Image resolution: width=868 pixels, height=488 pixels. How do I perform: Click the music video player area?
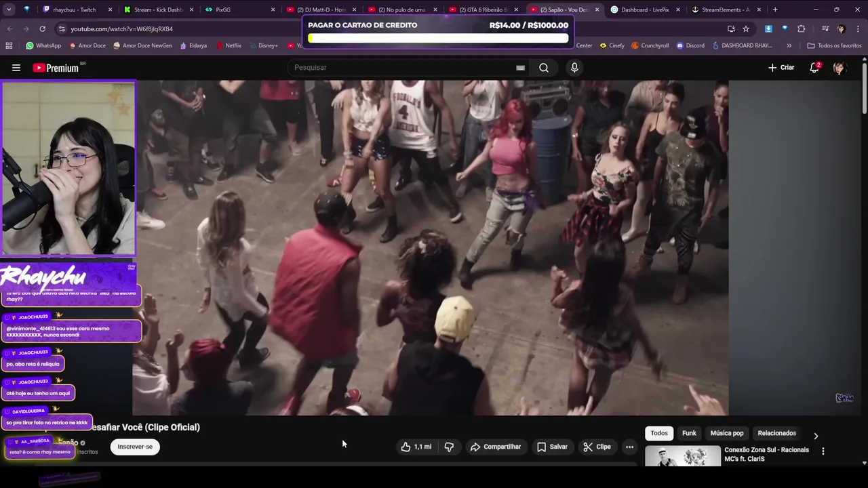[430, 247]
